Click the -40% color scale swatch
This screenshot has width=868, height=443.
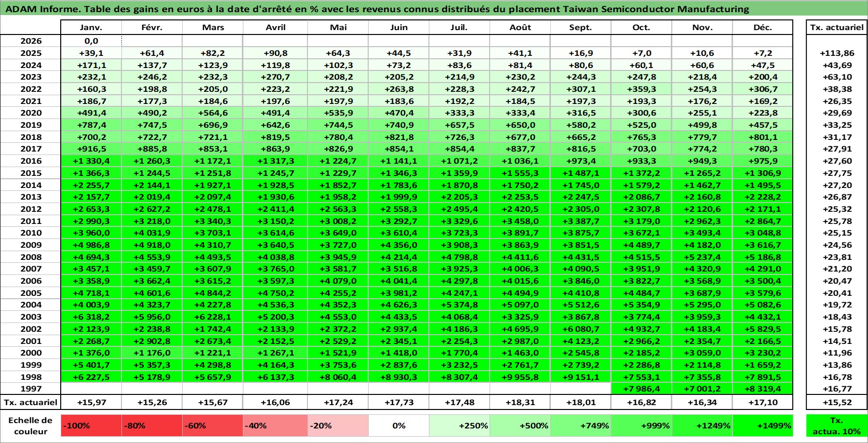click(275, 426)
